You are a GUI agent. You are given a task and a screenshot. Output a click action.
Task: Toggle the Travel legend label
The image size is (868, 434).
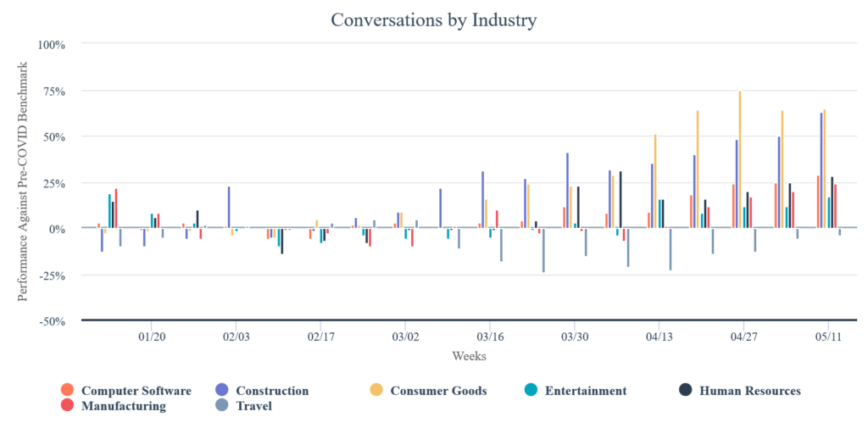[x=253, y=406]
